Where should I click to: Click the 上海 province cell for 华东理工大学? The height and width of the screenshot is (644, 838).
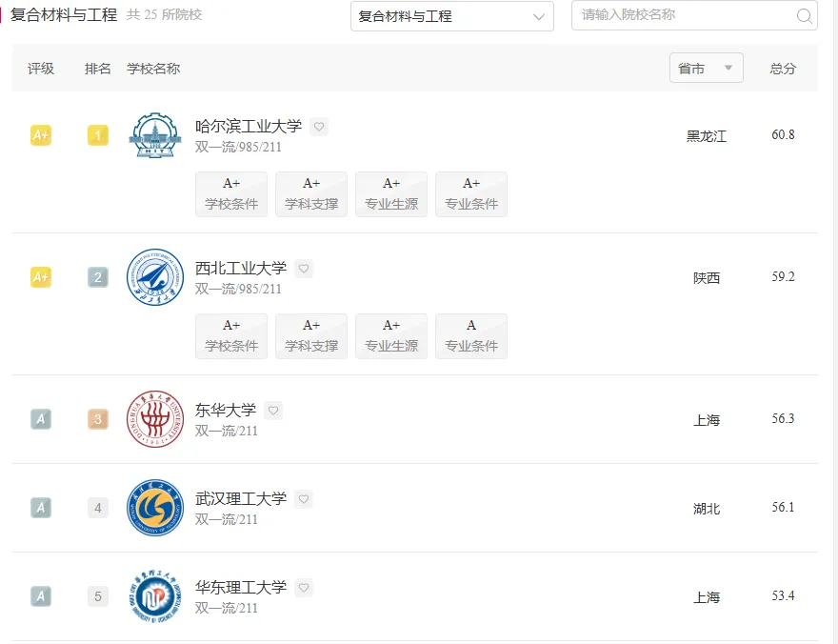707,597
